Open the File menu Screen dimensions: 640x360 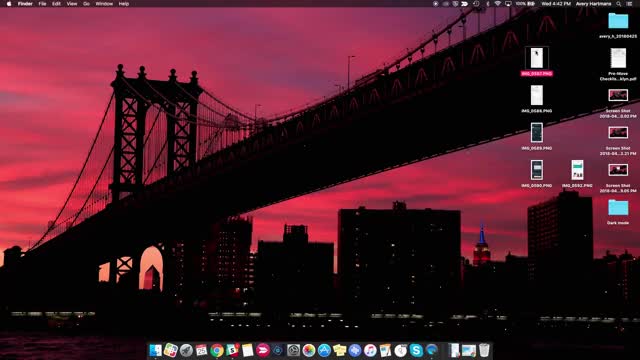coord(42,4)
